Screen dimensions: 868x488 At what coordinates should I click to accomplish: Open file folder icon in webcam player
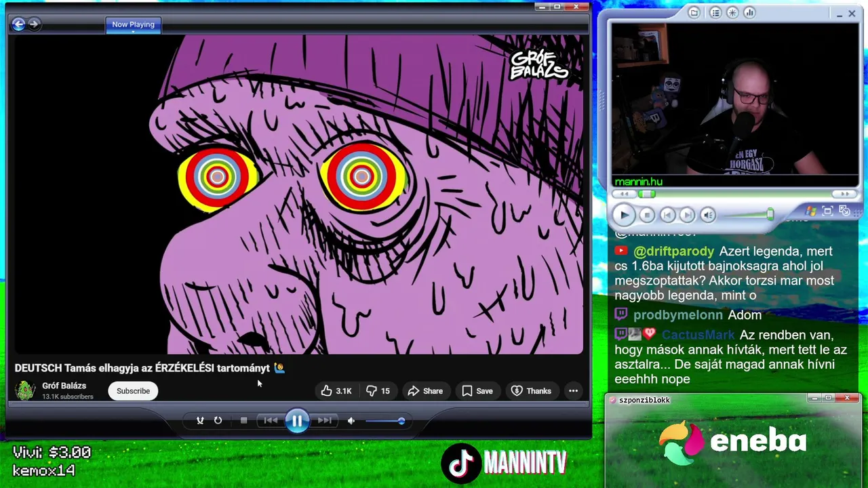[x=694, y=12]
